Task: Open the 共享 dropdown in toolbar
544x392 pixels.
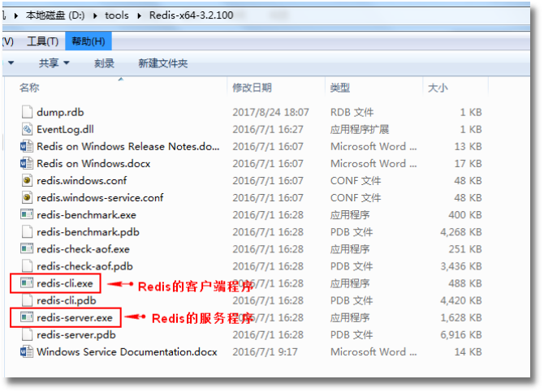Action: (54, 63)
